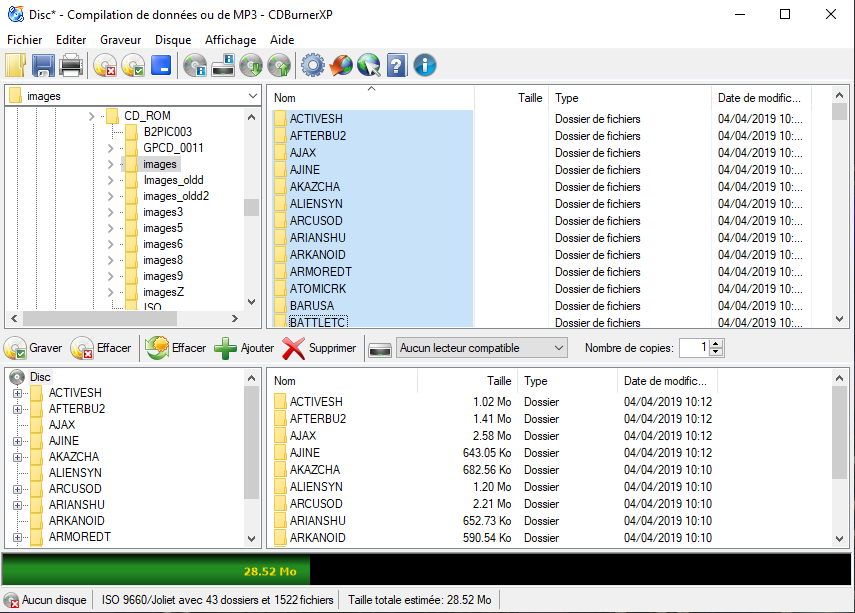Click the burn disc toolbar icon (green check)
855x613 pixels.
pyautogui.click(x=133, y=65)
